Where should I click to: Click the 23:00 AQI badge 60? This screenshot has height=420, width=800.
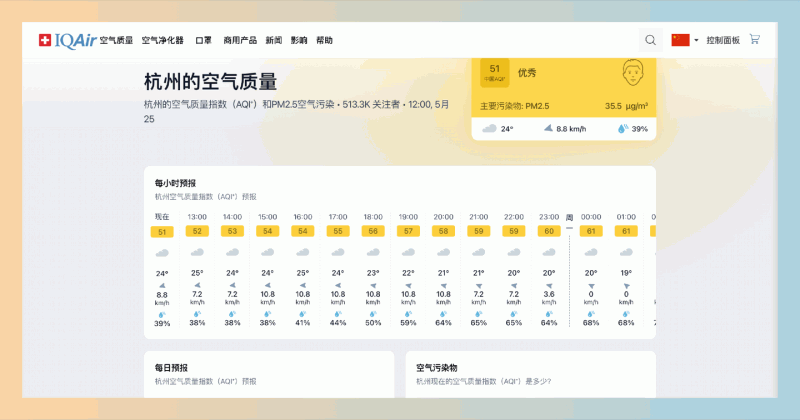pos(549,231)
